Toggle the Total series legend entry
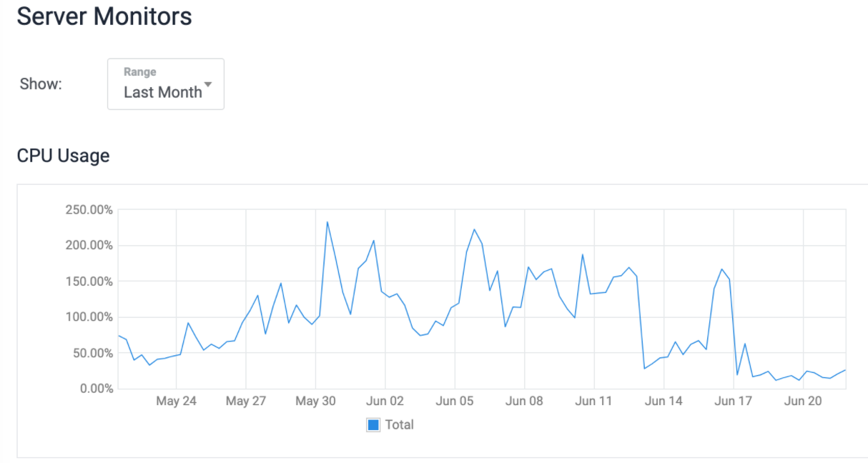Image resolution: width=868 pixels, height=463 pixels. pos(390,424)
